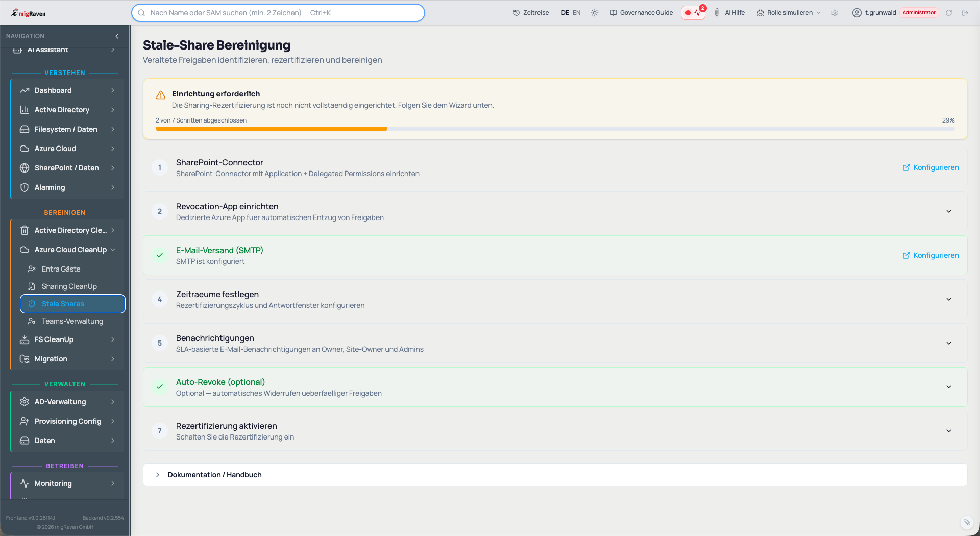980x536 pixels.
Task: Expand Dokumentation / Handbuch section
Action: coord(214,475)
